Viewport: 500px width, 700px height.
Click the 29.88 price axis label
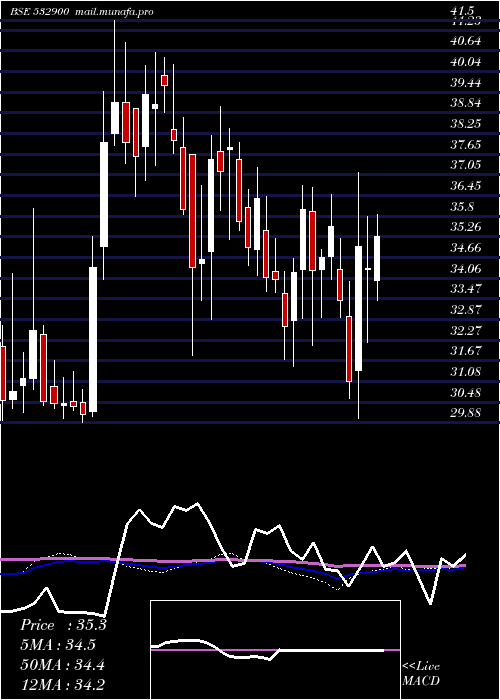pyautogui.click(x=466, y=413)
